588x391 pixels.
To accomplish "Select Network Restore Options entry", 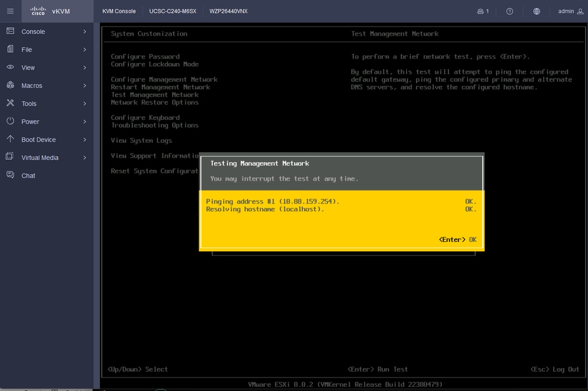I will 154,103.
